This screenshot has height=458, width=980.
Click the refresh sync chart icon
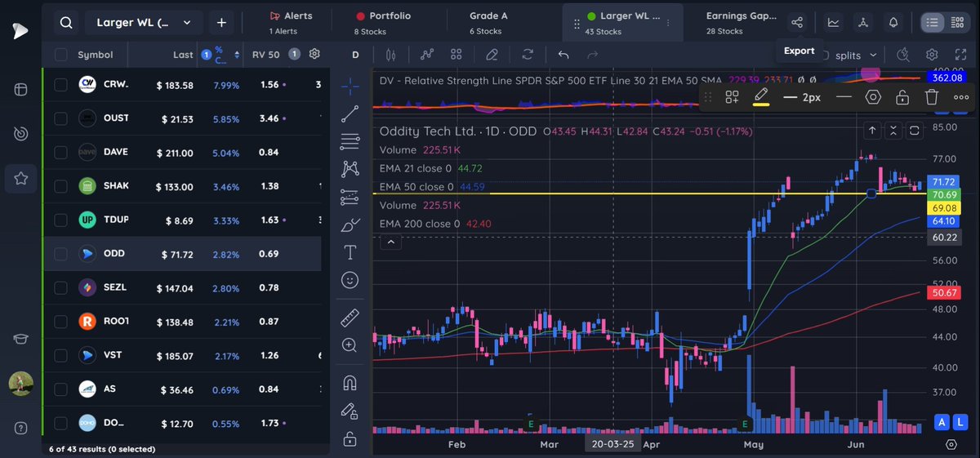(528, 56)
